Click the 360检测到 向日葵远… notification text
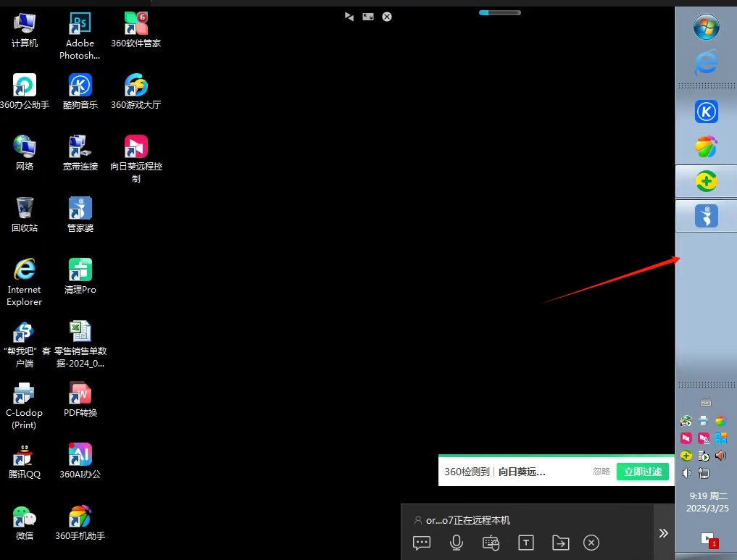This screenshot has height=560, width=737. (495, 472)
